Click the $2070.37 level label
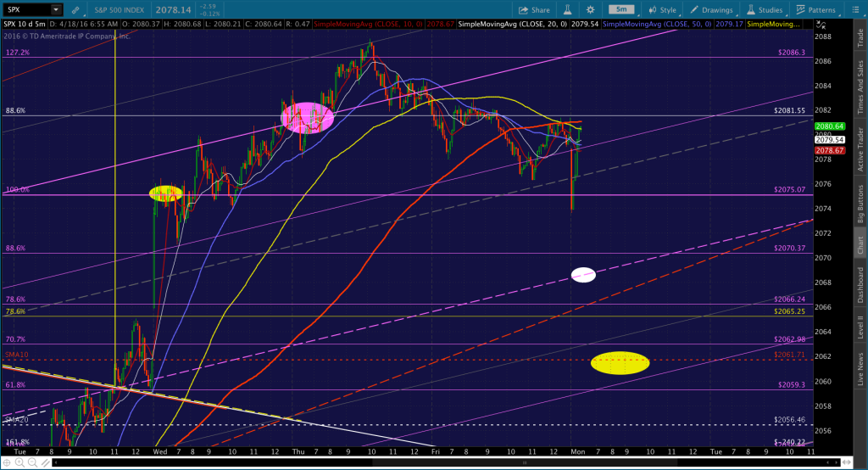The height and width of the screenshot is (470, 868). [x=789, y=249]
